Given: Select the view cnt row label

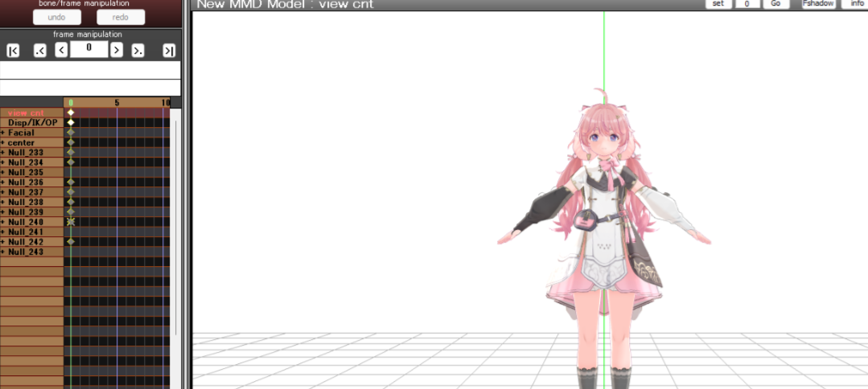Looking at the screenshot, I should tap(26, 113).
